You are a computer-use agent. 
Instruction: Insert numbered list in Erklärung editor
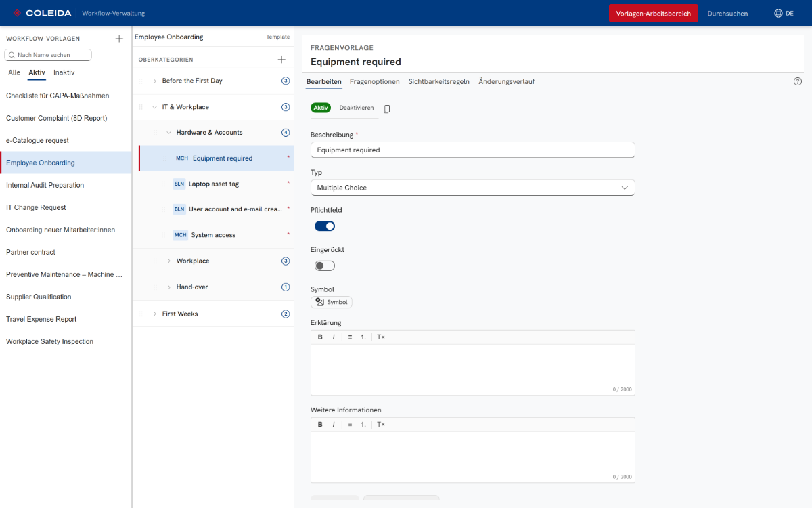[363, 337]
